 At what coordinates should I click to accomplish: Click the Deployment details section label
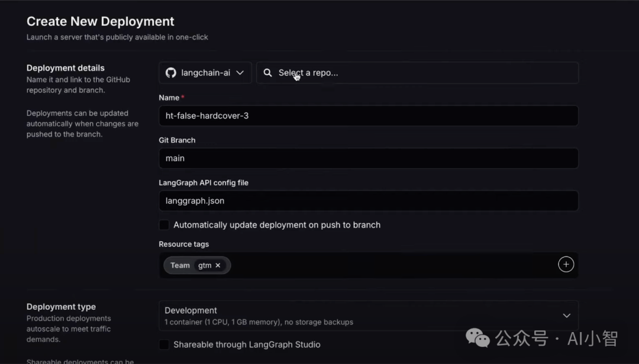pos(66,68)
